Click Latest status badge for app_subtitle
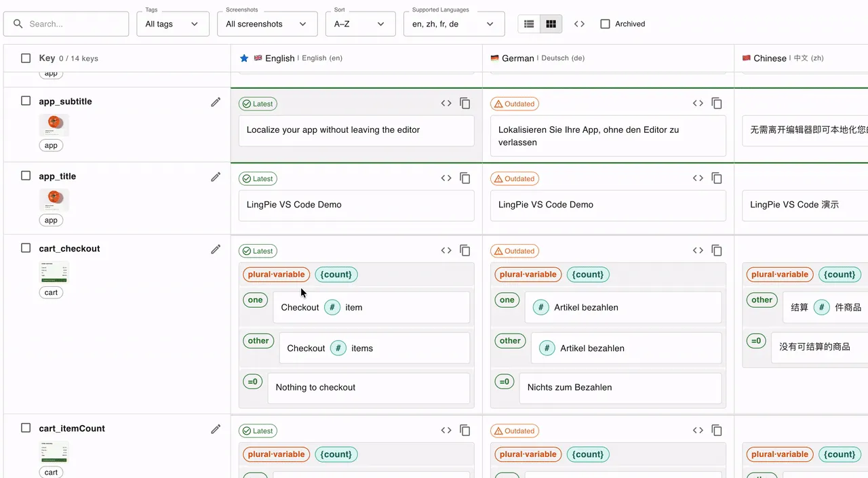This screenshot has width=868, height=478. 258,104
